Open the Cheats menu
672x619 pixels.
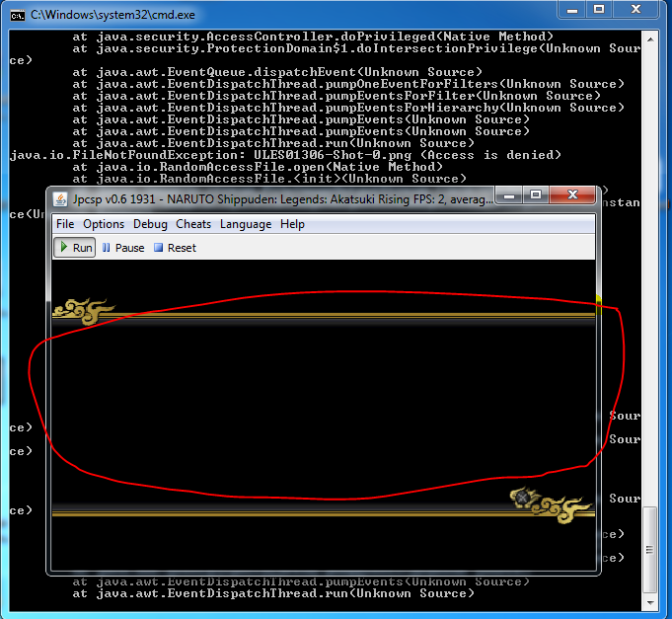pyautogui.click(x=193, y=224)
